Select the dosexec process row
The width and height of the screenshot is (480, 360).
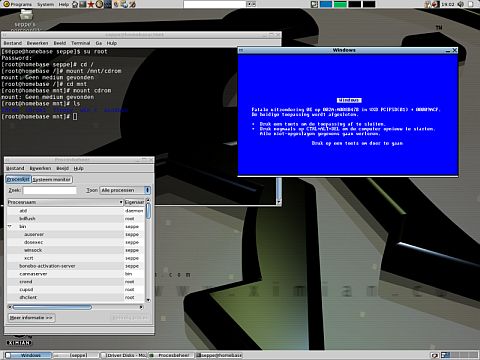coord(76,242)
